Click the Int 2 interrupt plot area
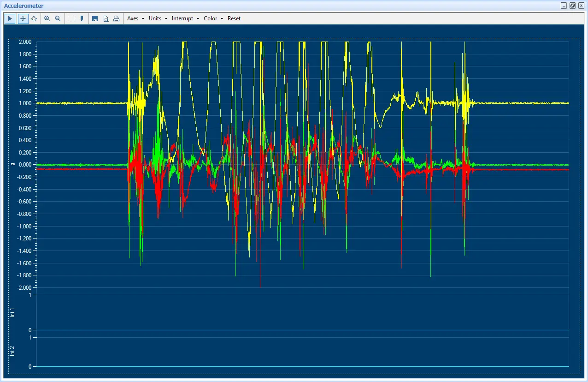The height and width of the screenshot is (382, 588). [x=302, y=352]
